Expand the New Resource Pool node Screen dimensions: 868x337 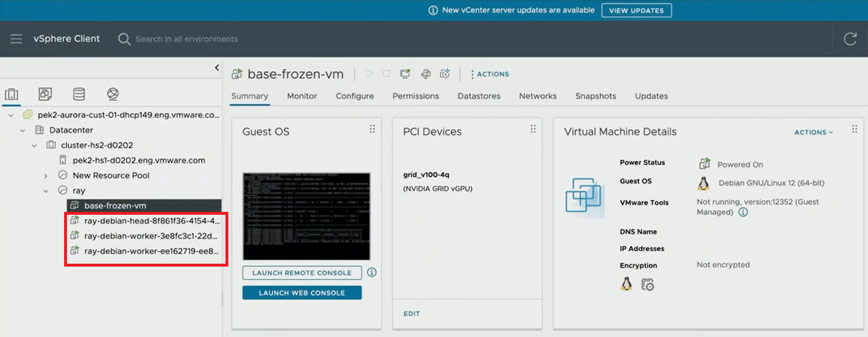[46, 176]
